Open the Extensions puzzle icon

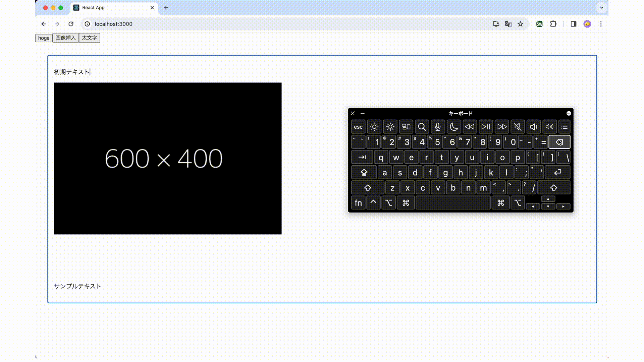[553, 24]
